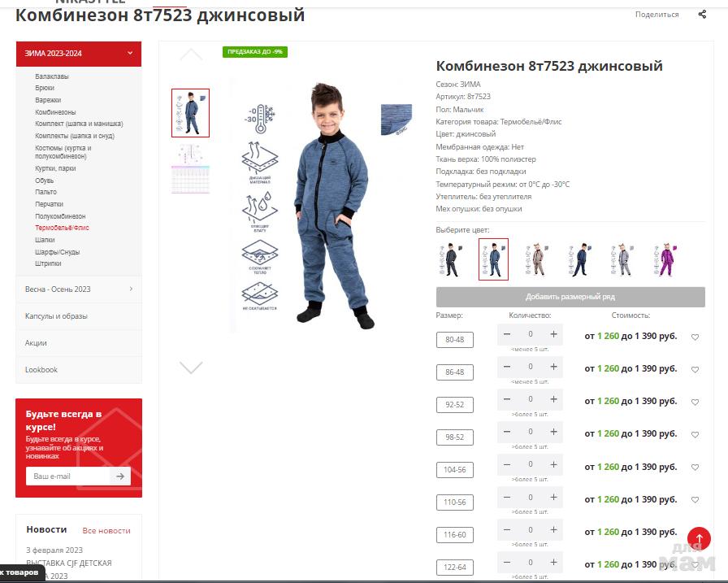Choose the purple jumpsuit color option
The image size is (728, 583).
tap(665, 259)
